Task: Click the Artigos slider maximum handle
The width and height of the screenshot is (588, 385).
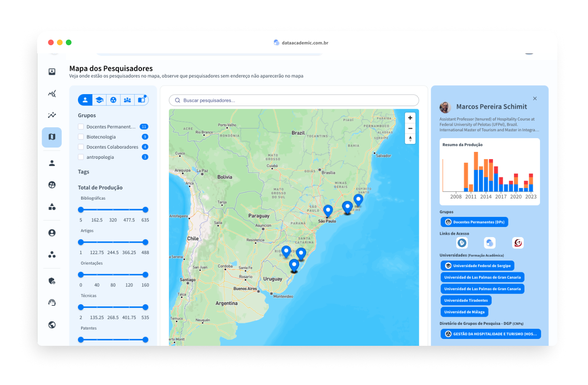Action: coord(145,242)
